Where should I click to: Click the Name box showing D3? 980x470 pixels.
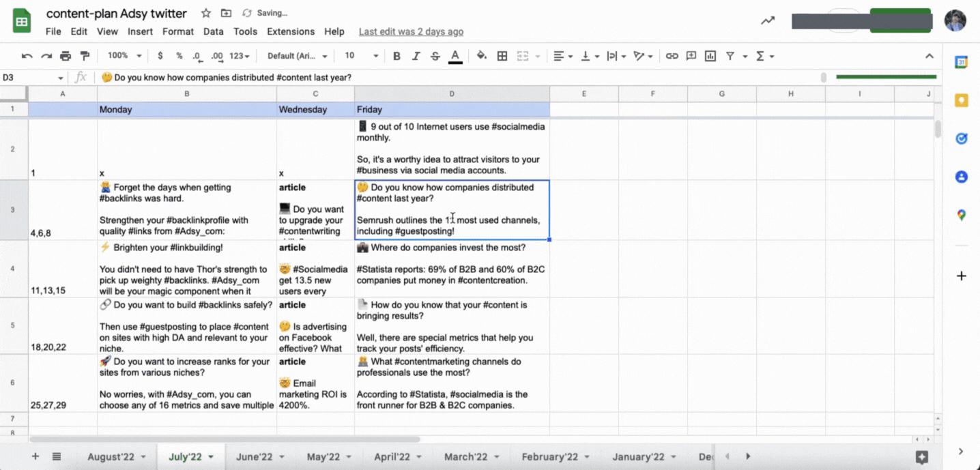pyautogui.click(x=33, y=78)
